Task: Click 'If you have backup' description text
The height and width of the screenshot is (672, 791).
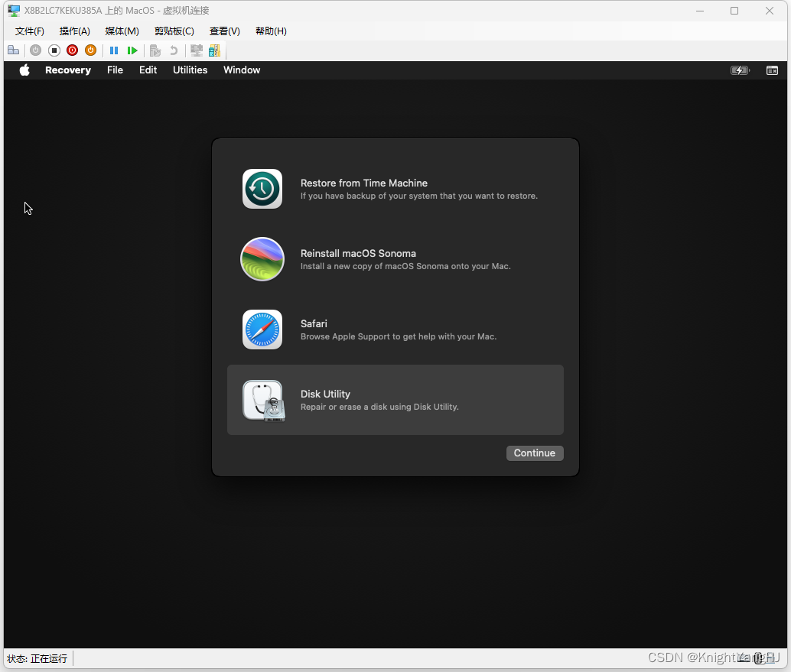Action: click(419, 196)
